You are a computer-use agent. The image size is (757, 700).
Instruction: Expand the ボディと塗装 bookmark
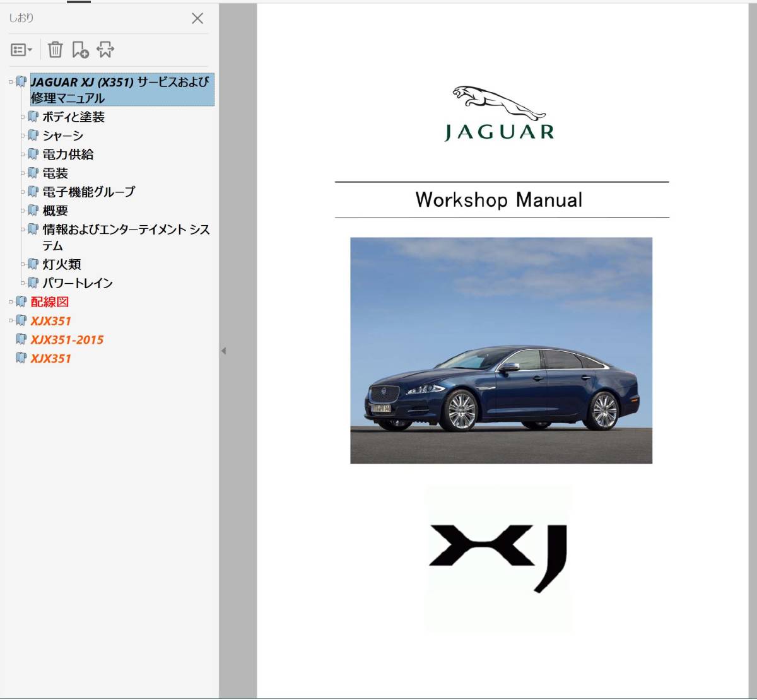coord(23,117)
